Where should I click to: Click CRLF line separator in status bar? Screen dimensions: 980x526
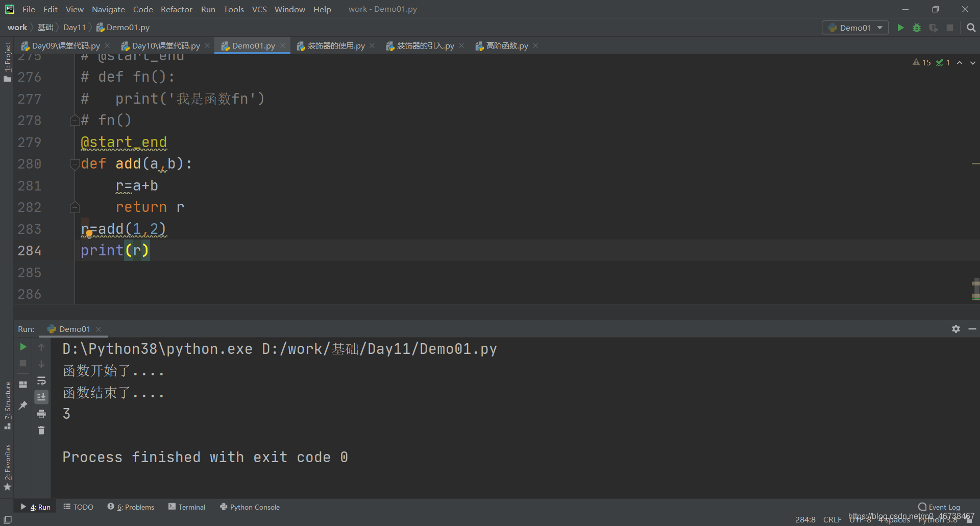click(832, 520)
